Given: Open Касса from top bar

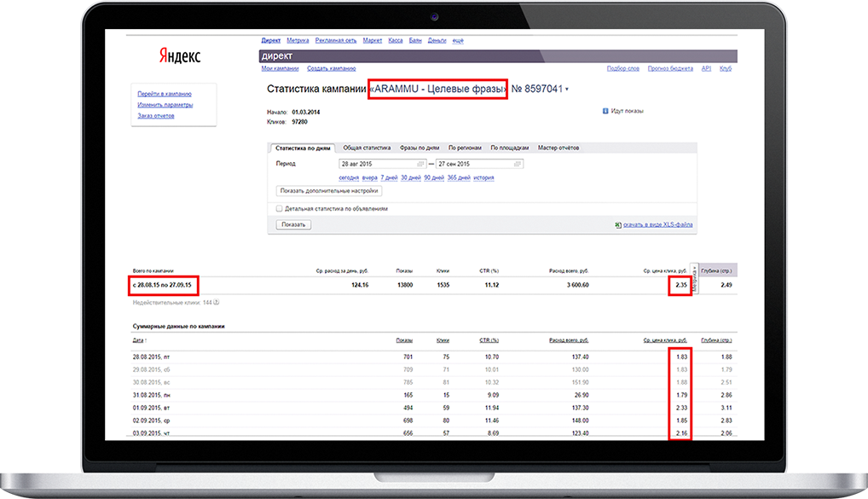Looking at the screenshot, I should click(x=396, y=40).
